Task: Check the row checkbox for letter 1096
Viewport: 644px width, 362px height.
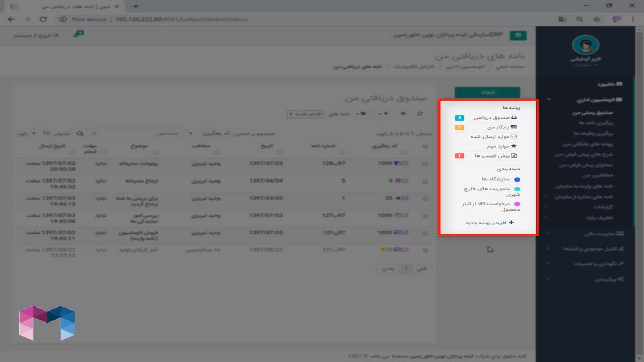Action: pyautogui.click(x=425, y=216)
